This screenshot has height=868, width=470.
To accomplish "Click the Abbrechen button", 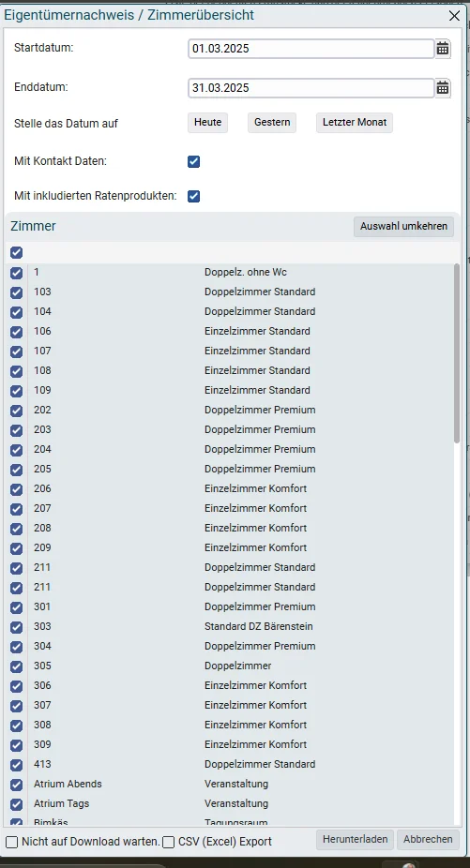I will click(428, 839).
